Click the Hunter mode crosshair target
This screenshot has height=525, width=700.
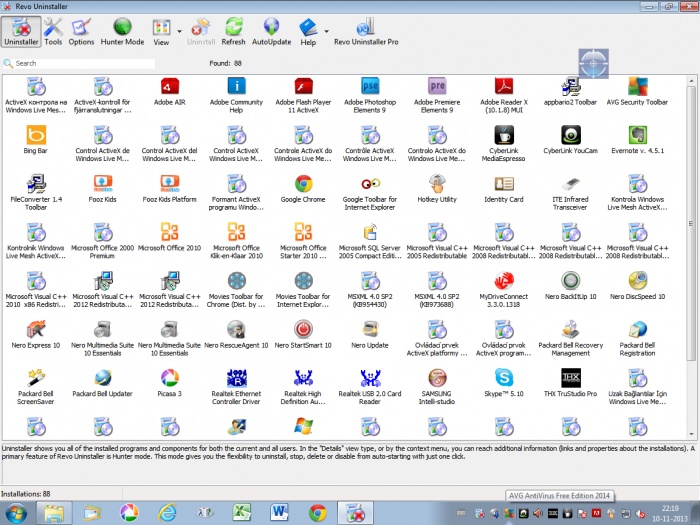click(x=593, y=63)
